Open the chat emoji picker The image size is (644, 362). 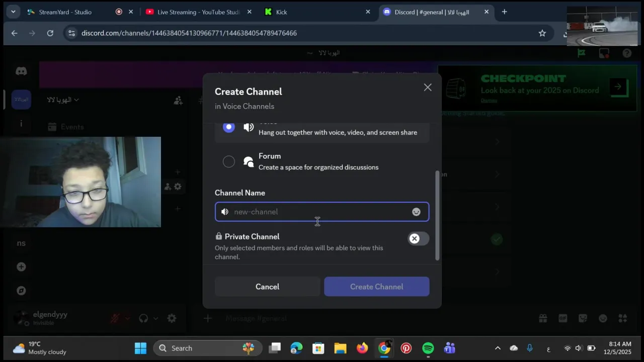tap(603, 318)
